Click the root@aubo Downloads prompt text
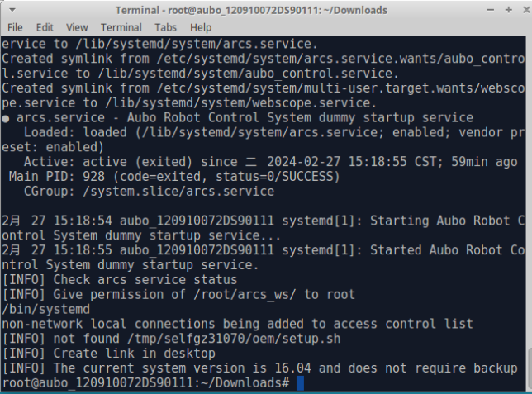The height and width of the screenshot is (394, 532). (x=145, y=383)
